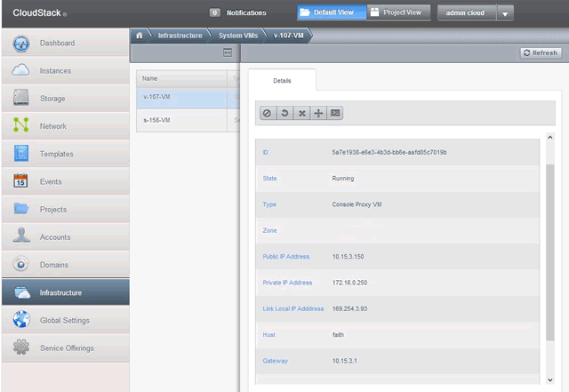569x392 pixels.
Task: Click the Link Local IP Address label
Action: (x=293, y=308)
